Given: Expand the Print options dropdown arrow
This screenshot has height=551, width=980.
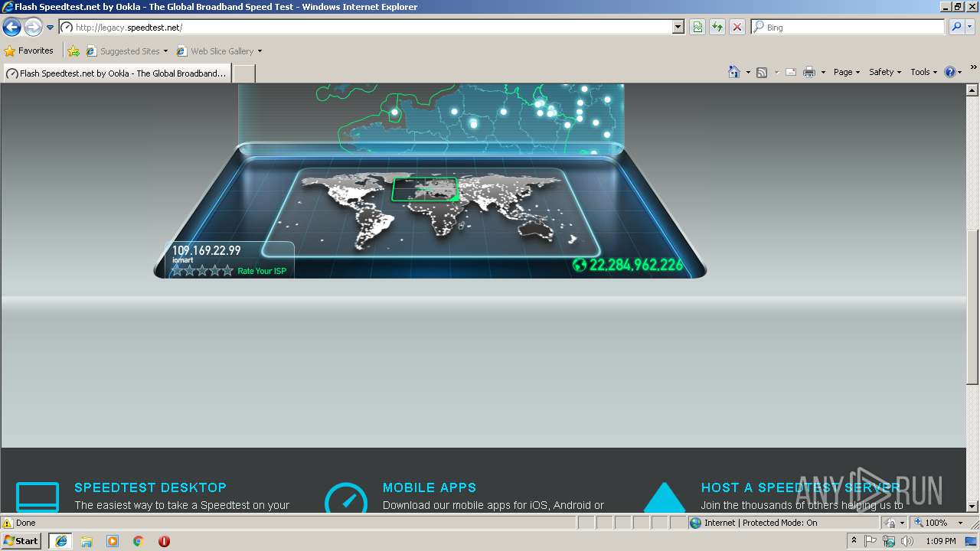Looking at the screenshot, I should 823,72.
